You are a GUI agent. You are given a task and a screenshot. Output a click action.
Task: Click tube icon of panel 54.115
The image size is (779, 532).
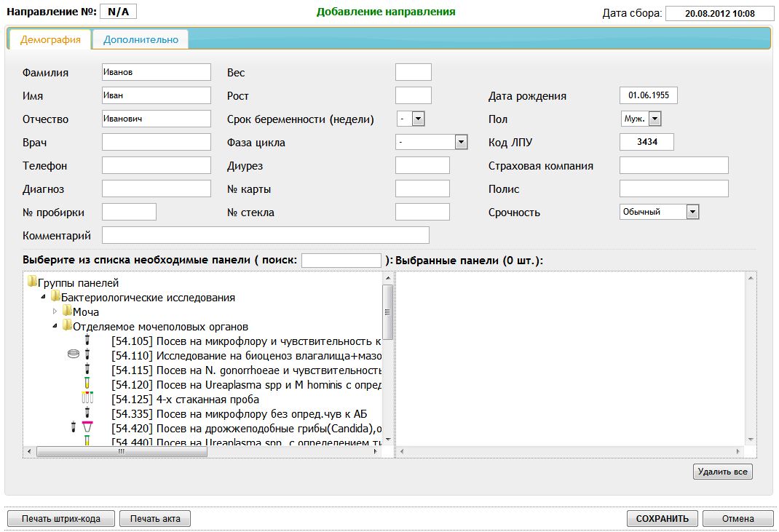pyautogui.click(x=87, y=369)
